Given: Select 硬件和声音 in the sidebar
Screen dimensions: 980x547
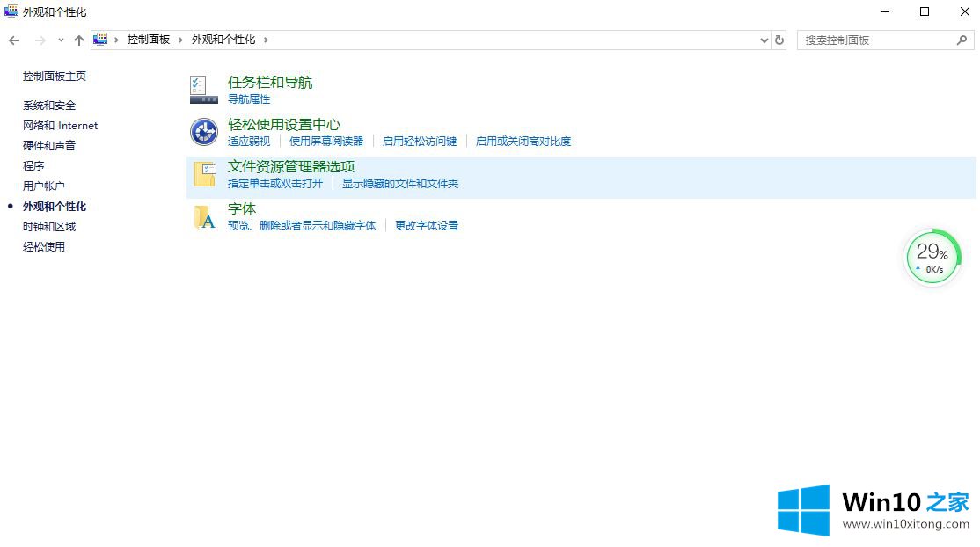Looking at the screenshot, I should (x=49, y=146).
